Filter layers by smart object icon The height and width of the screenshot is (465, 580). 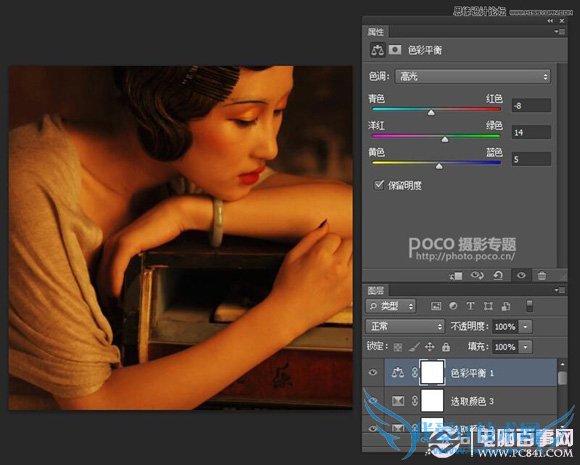pos(506,306)
